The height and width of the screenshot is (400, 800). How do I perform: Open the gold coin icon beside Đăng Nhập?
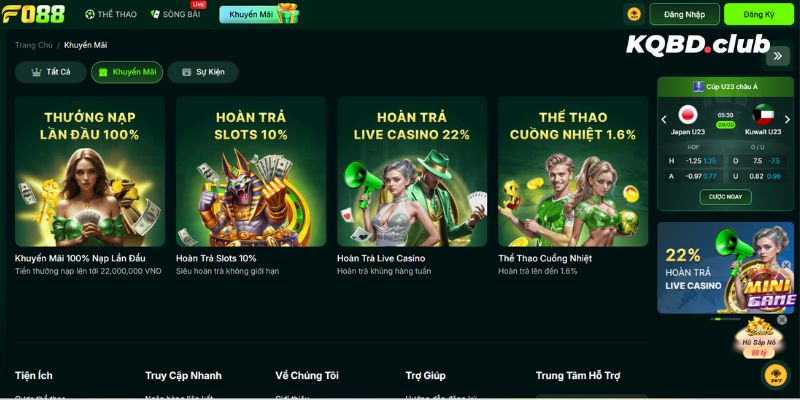click(x=634, y=14)
